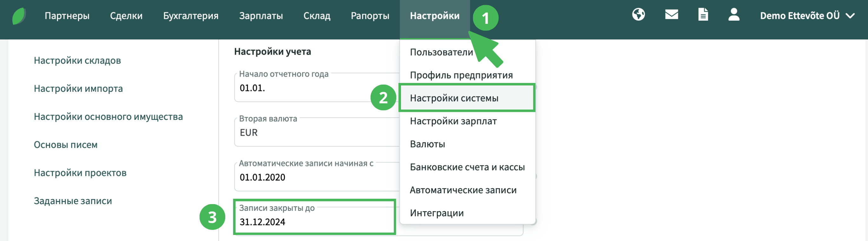Open Интеграции menu entry

click(x=436, y=213)
